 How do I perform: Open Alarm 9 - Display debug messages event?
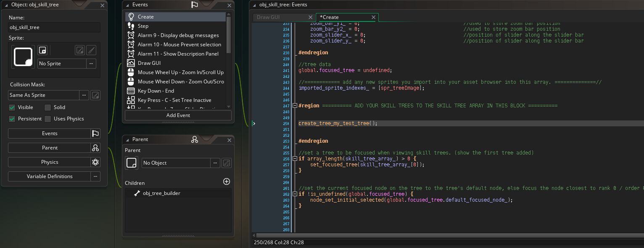(175, 35)
